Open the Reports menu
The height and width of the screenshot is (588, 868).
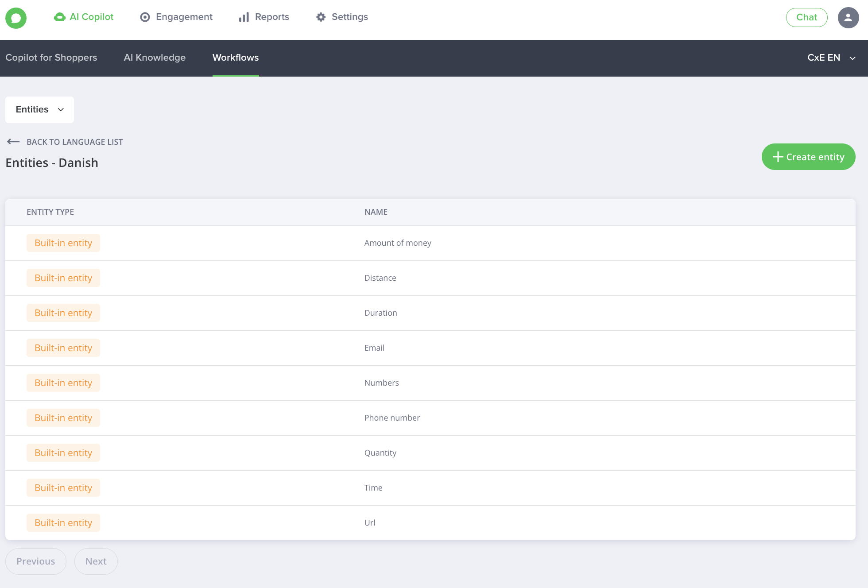(264, 17)
